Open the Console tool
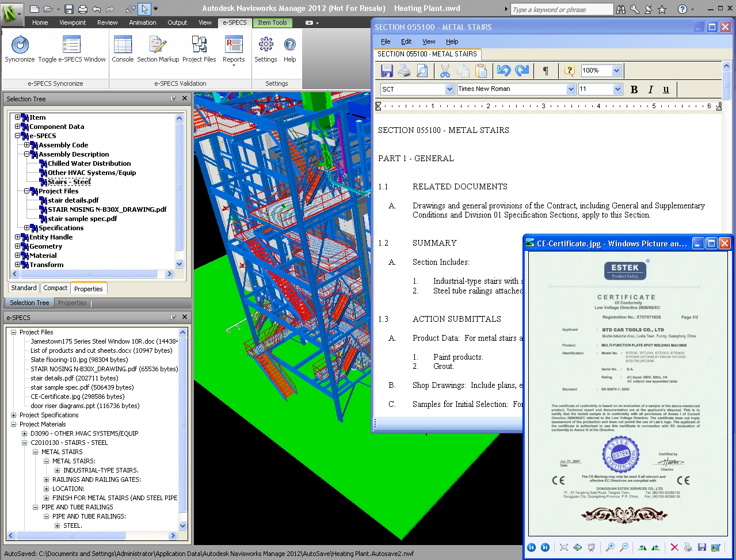Screen dimensions: 736x560 [x=123, y=49]
